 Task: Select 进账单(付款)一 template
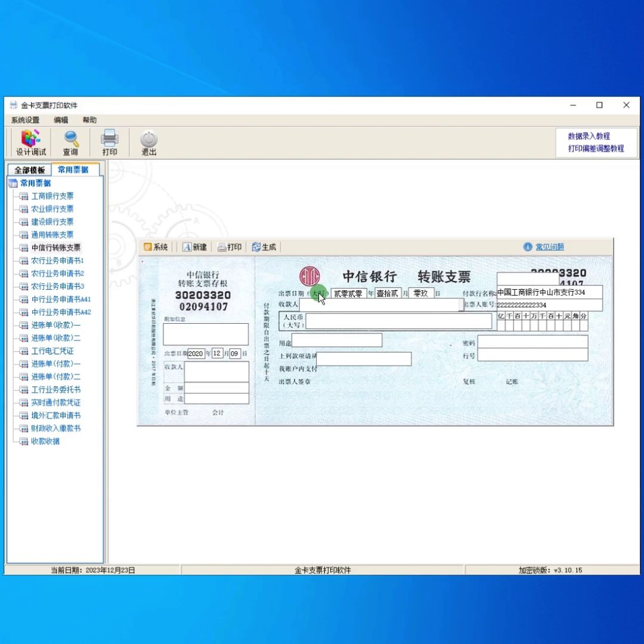(56, 364)
